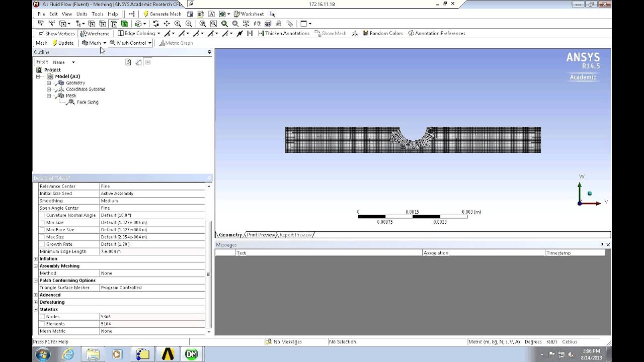Select the Rotate view tool
Screen dimensions: 644x362
(x=156, y=24)
